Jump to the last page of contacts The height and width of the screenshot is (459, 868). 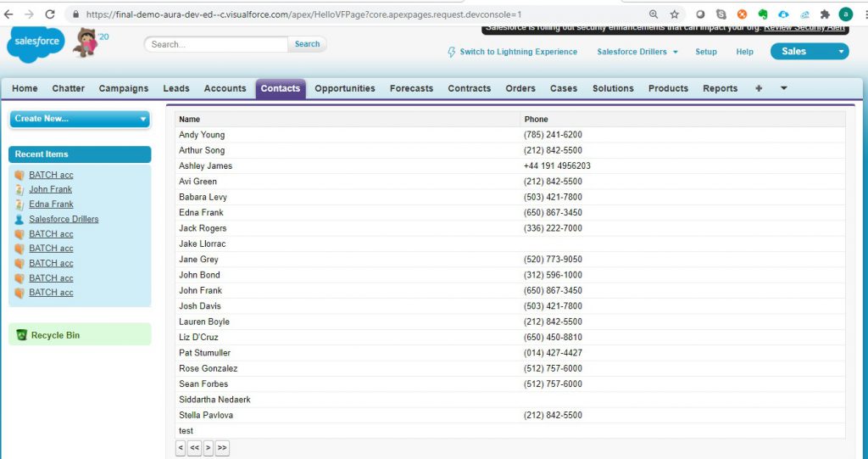pos(222,448)
